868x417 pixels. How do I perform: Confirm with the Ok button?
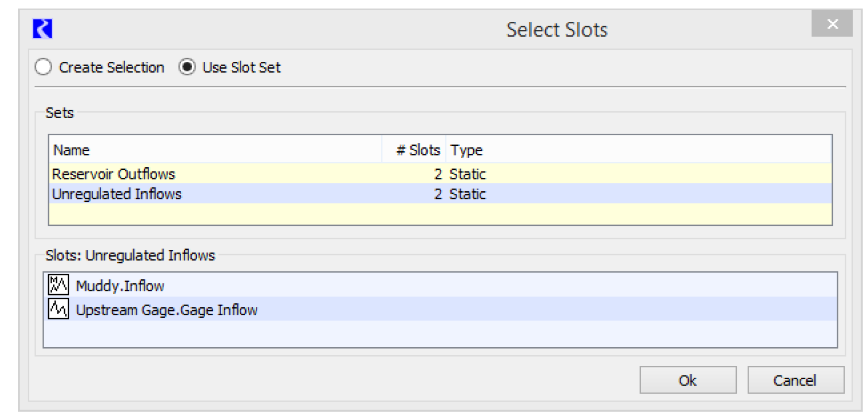(687, 380)
